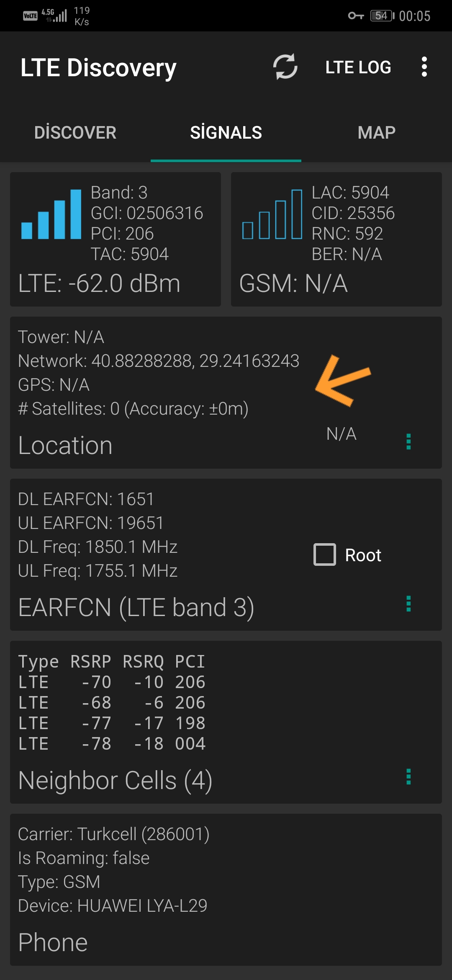Image resolution: width=452 pixels, height=980 pixels.
Task: Tap the Neighbor Cells table
Action: [x=112, y=703]
